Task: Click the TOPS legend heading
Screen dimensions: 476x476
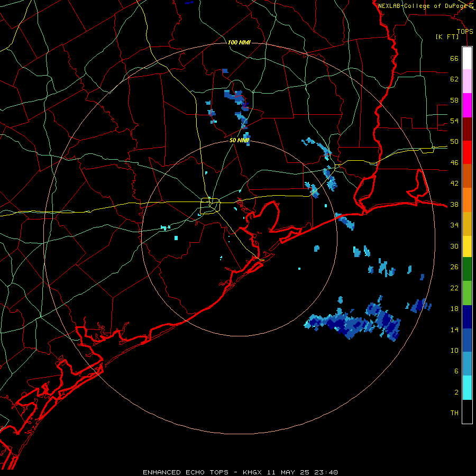Action: [x=465, y=31]
